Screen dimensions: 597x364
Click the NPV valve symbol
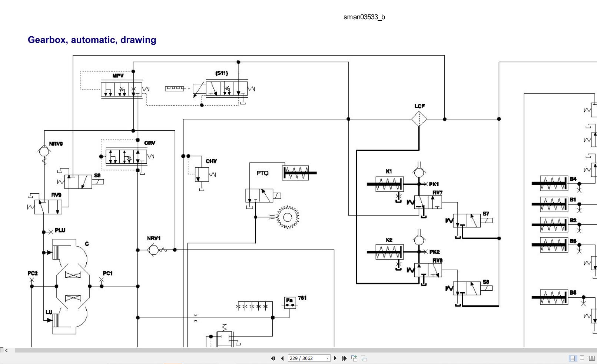(122, 89)
